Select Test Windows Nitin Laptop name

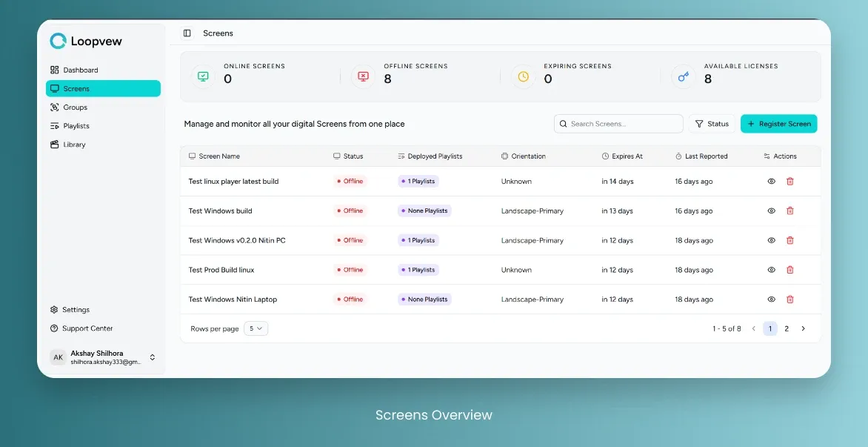pyautogui.click(x=233, y=299)
